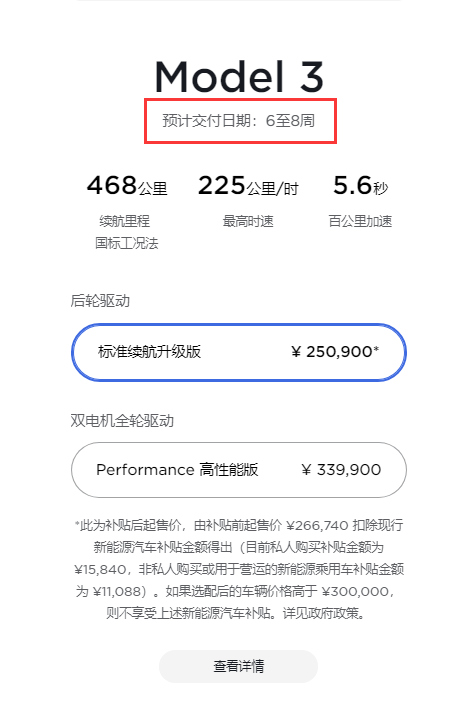Click the 续航里程 label
Screen dimensions: 457x728
124,221
